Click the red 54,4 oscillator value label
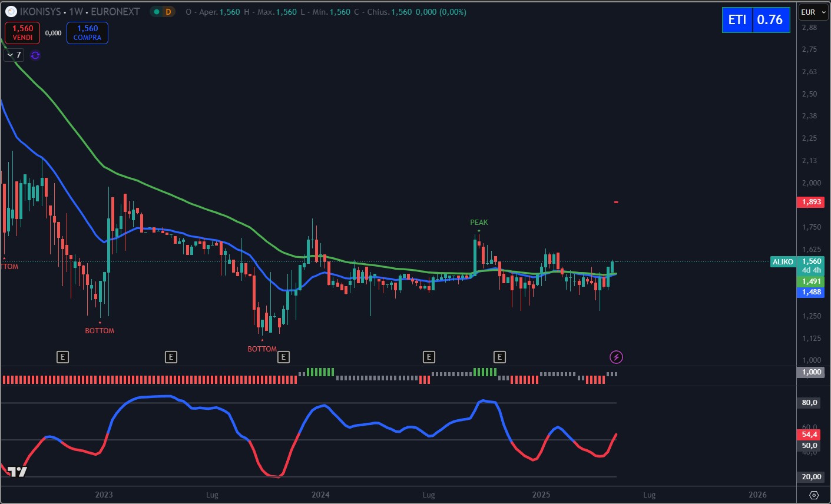Viewport: 831px width, 504px height. tap(810, 435)
